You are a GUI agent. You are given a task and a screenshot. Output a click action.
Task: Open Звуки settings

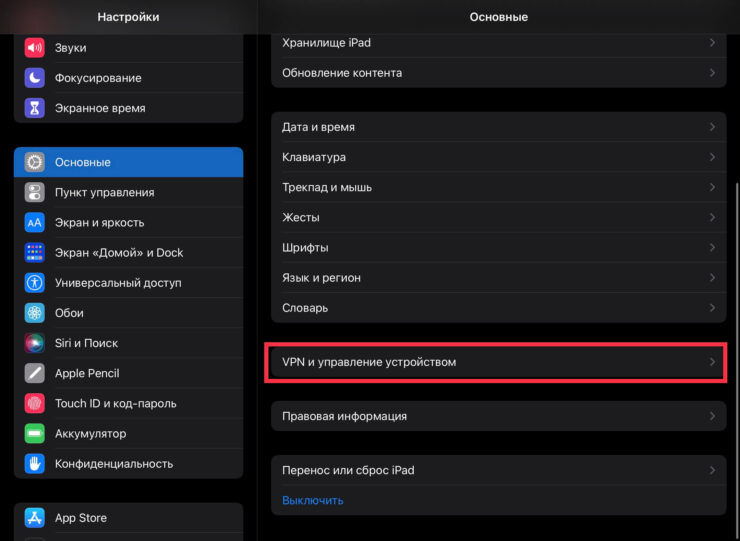(128, 48)
